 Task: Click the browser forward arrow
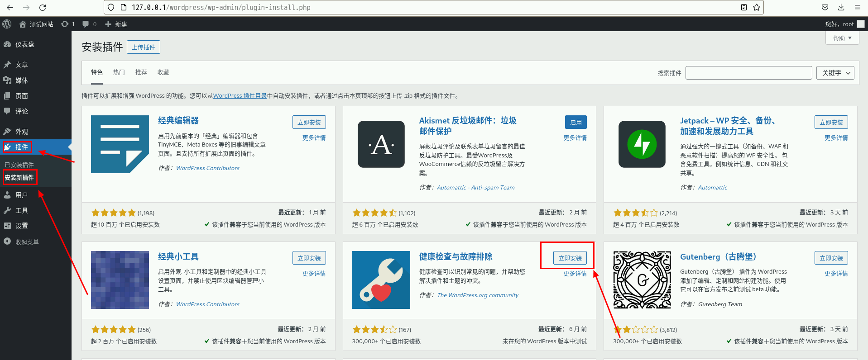click(x=26, y=7)
